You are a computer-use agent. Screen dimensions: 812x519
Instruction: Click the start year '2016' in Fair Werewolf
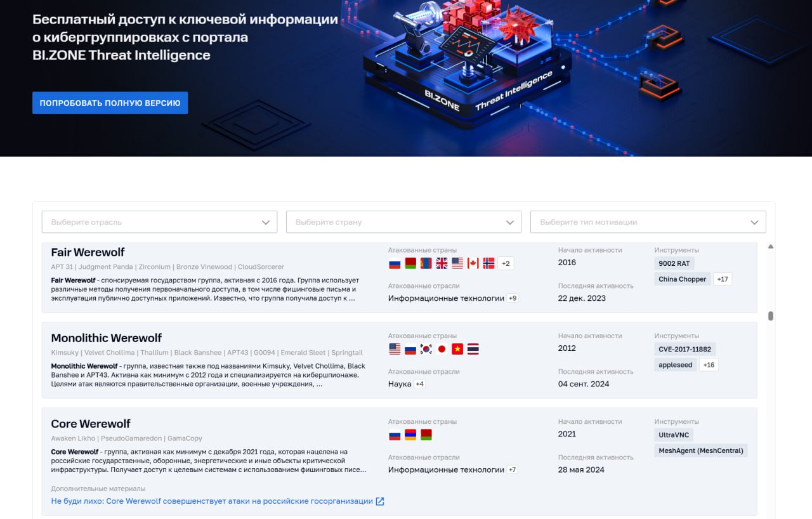567,262
